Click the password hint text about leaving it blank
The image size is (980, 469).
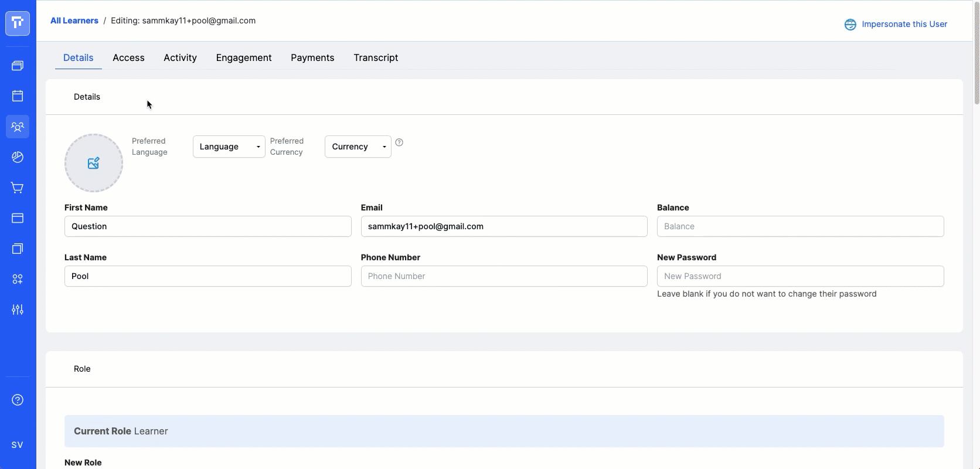point(767,294)
